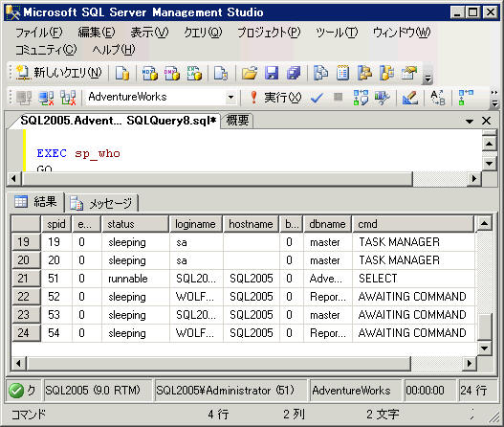Save the query with the floppy icon
The height and width of the screenshot is (427, 504).
pos(272,73)
